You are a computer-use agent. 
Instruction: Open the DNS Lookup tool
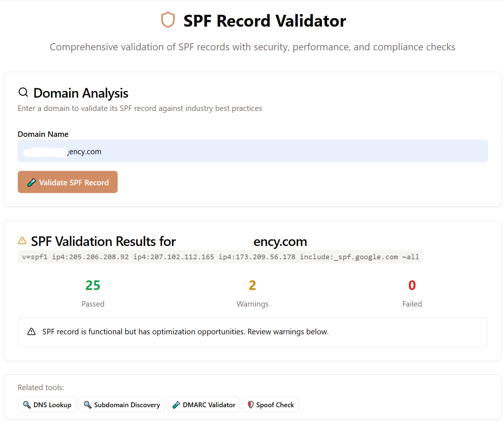point(47,405)
